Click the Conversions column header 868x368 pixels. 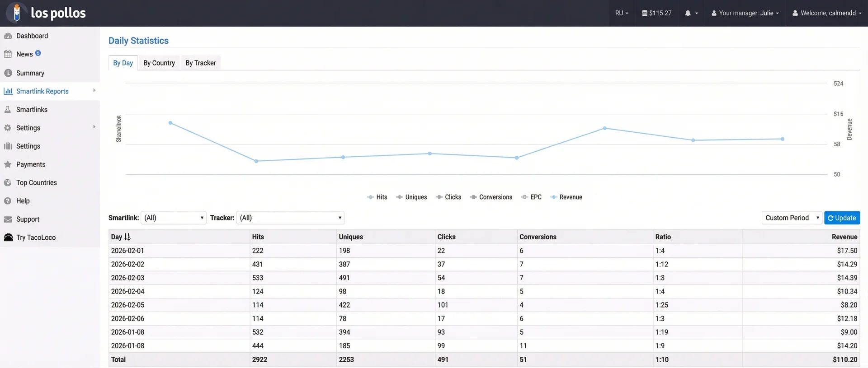[538, 237]
